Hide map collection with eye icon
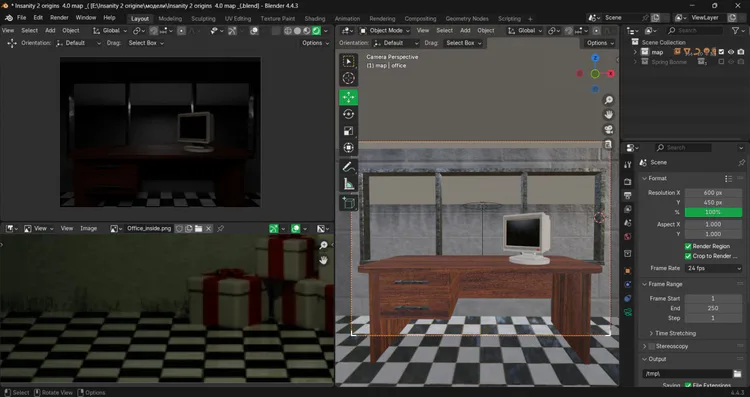Image resolution: width=750 pixels, height=397 pixels. [731, 52]
